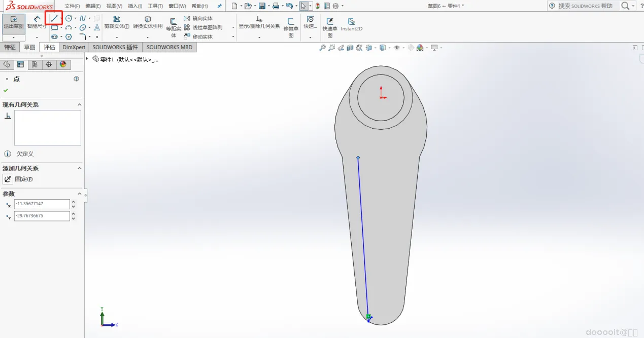Expand the 零件1 feature tree node

87,59
